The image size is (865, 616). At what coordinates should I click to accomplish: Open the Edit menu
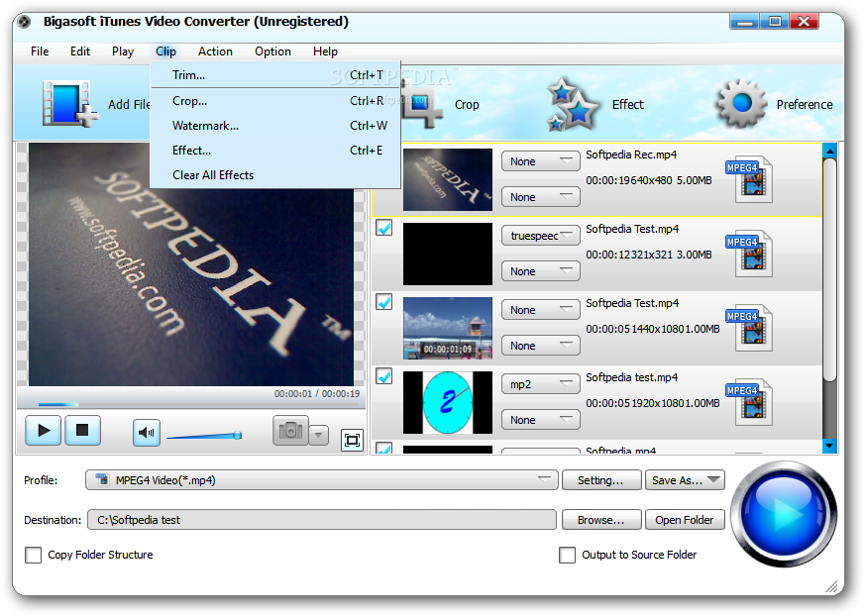[80, 51]
